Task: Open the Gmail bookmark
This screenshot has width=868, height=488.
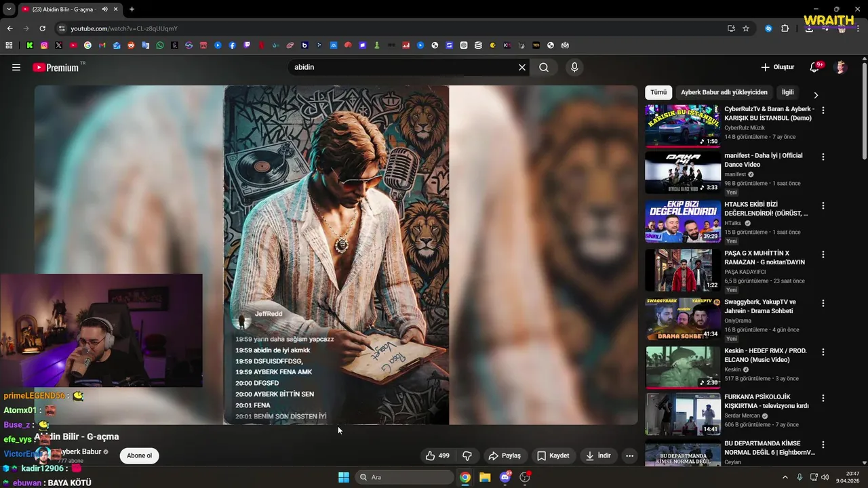Action: point(102,45)
